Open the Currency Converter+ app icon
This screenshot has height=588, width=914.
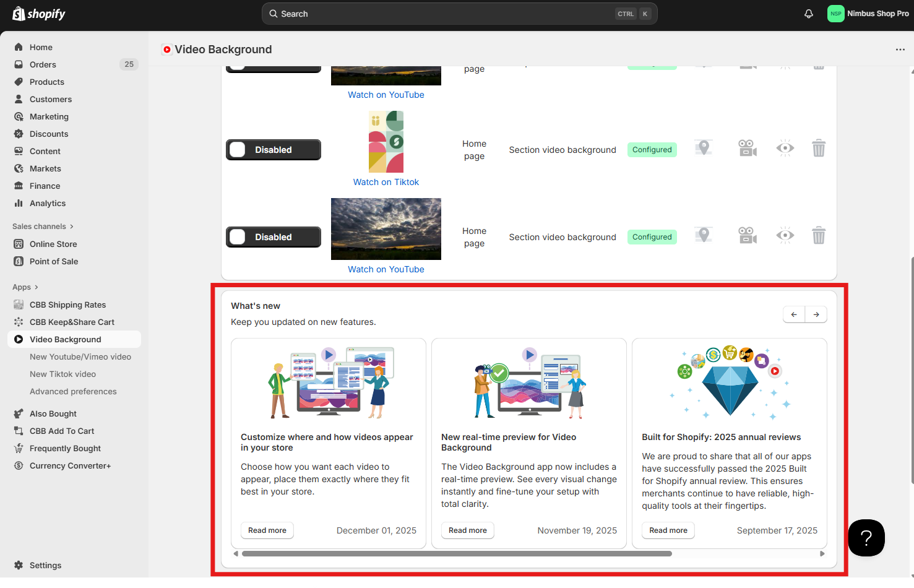pyautogui.click(x=19, y=465)
